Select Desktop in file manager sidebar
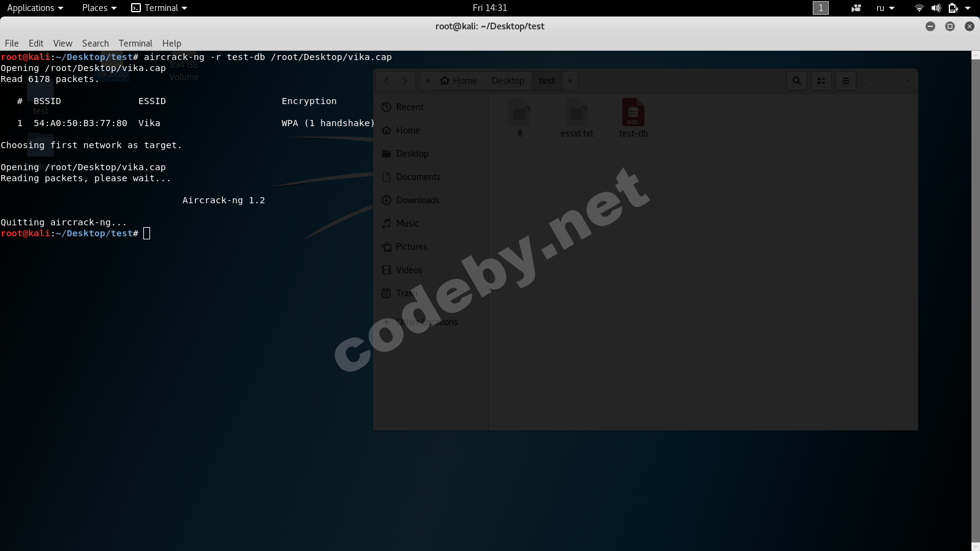980x551 pixels. coord(431,154)
